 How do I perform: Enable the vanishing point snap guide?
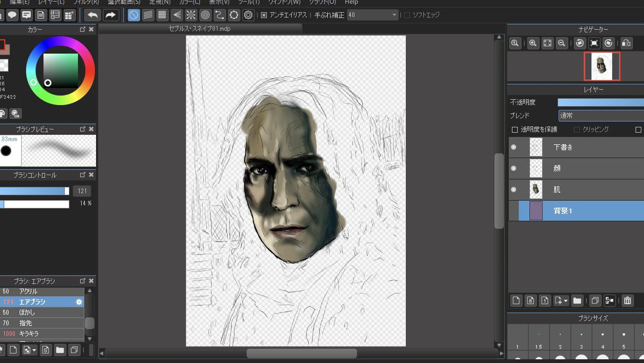point(177,15)
